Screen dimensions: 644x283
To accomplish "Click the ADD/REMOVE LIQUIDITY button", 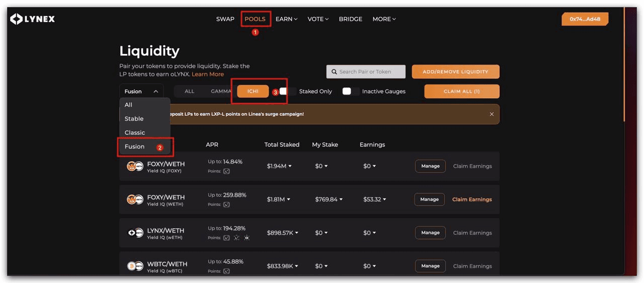I will point(455,72).
